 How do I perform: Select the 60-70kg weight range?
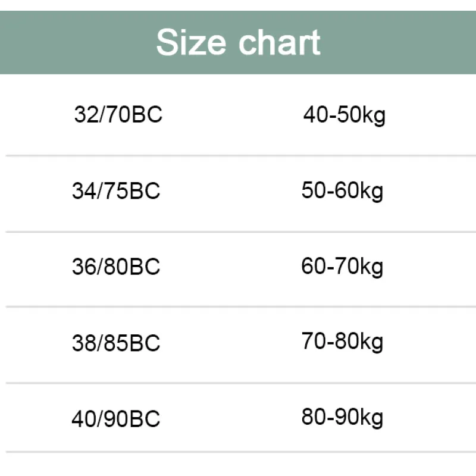(x=342, y=267)
